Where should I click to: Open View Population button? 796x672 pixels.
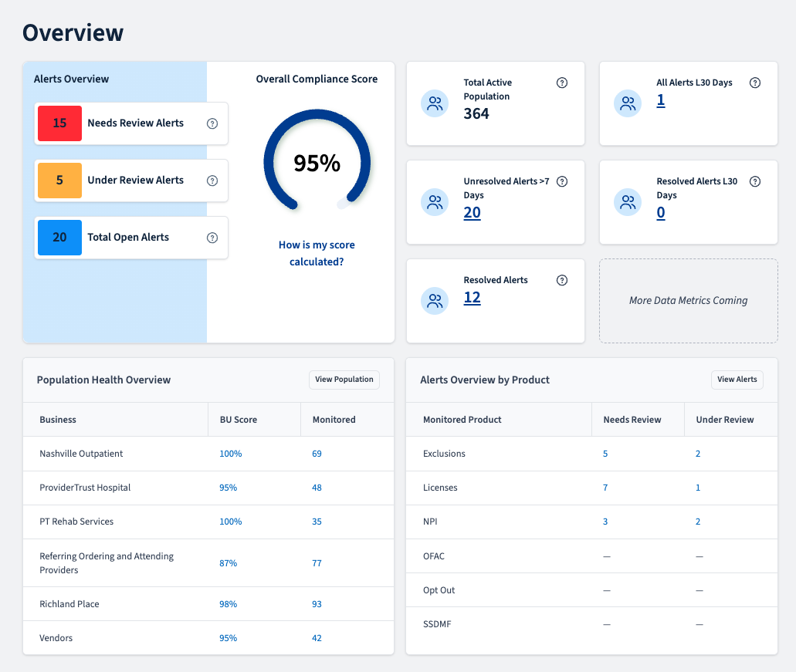tap(344, 380)
